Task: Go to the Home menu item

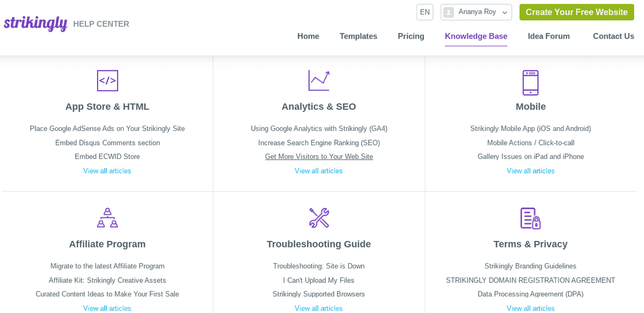Action: (308, 37)
